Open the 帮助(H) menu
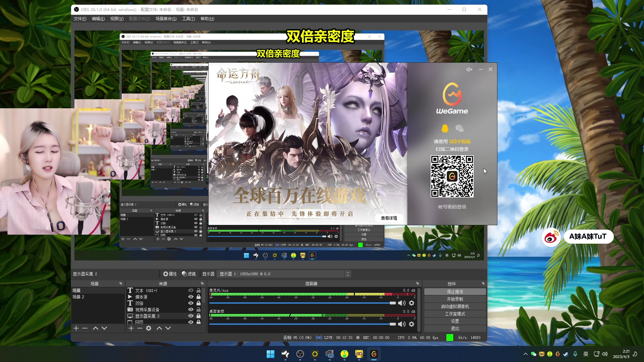Image resolution: width=644 pixels, height=362 pixels. point(207,19)
